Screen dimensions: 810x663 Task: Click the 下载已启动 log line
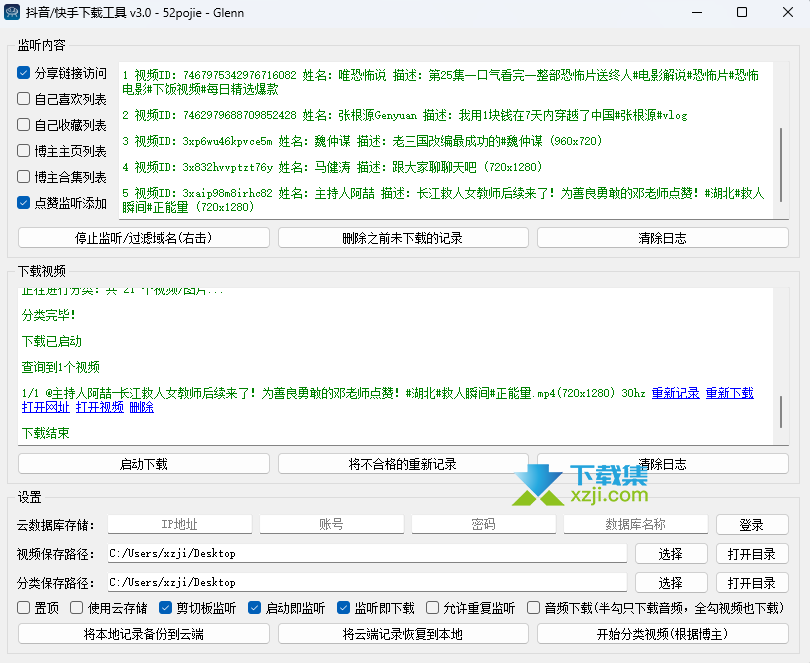(52, 341)
